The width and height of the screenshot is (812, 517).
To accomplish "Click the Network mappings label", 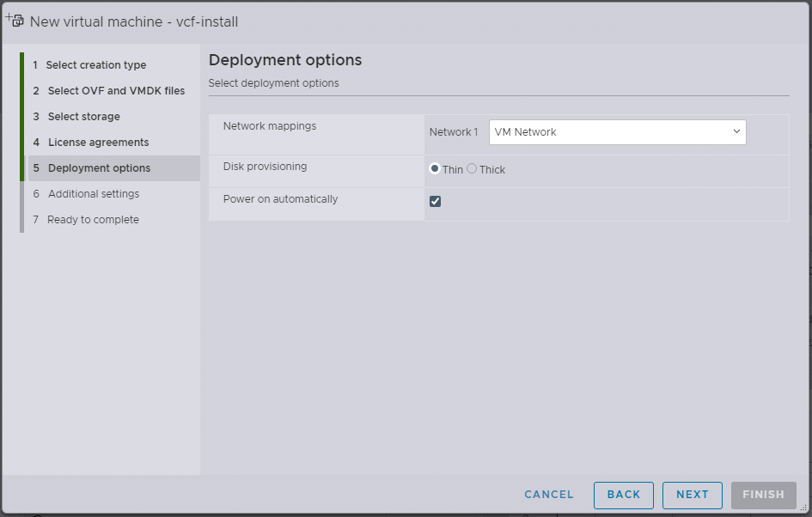I will (x=269, y=126).
